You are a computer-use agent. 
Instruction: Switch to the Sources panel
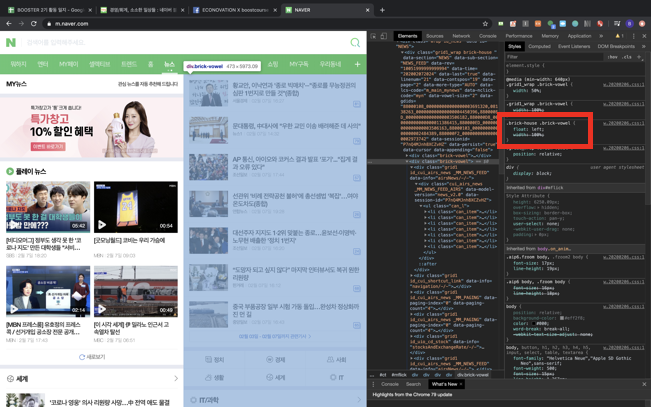click(435, 36)
